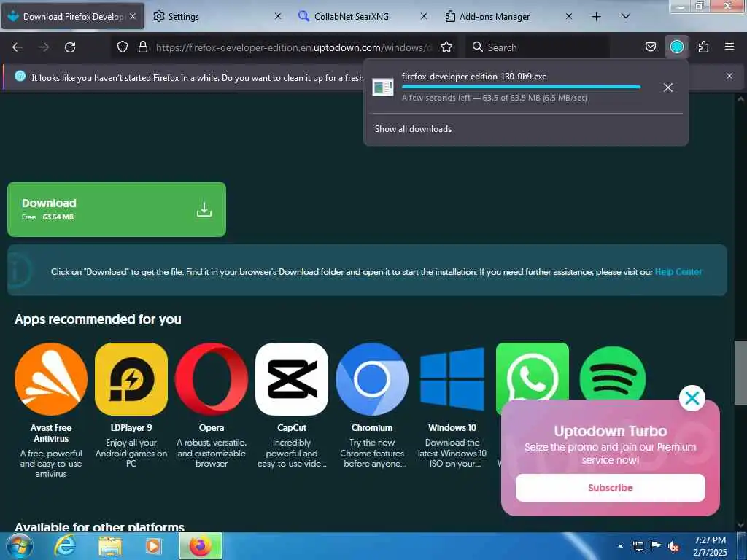747x560 pixels.
Task: Click the LDPlayer 9 title text
Action: pyautogui.click(x=131, y=428)
